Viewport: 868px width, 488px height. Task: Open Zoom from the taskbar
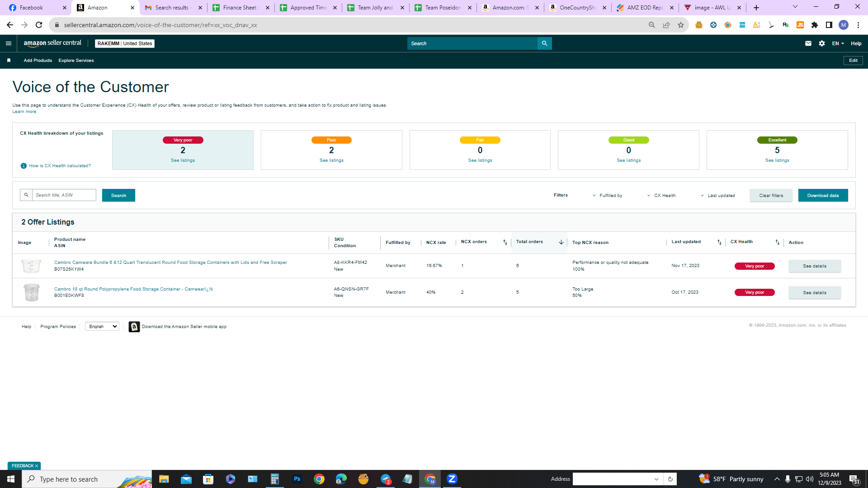452,479
